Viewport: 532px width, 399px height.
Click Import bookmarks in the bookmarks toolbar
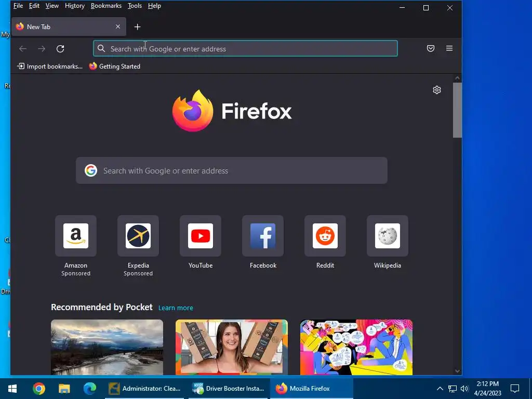click(50, 66)
